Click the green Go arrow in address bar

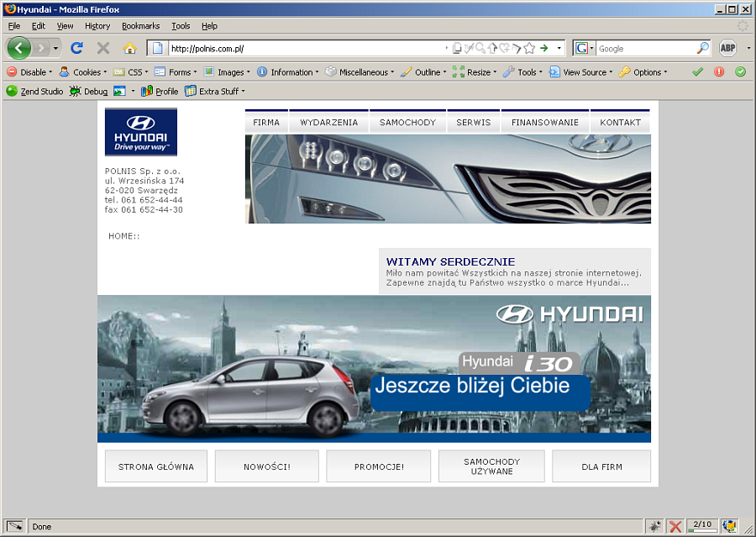click(x=544, y=48)
